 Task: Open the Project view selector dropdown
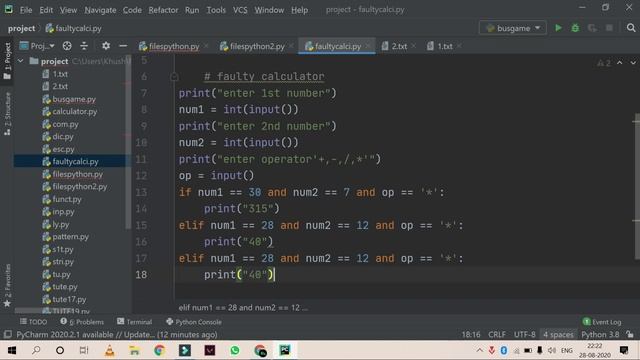coord(37,46)
